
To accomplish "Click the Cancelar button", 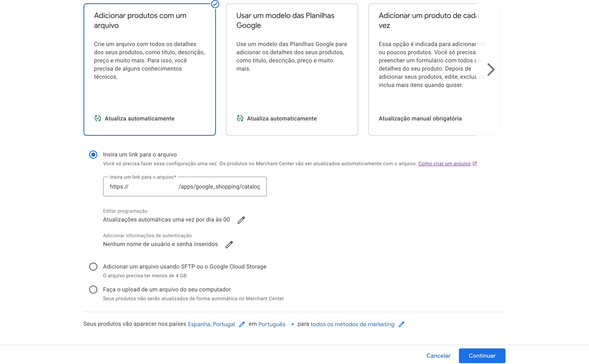I will click(438, 356).
